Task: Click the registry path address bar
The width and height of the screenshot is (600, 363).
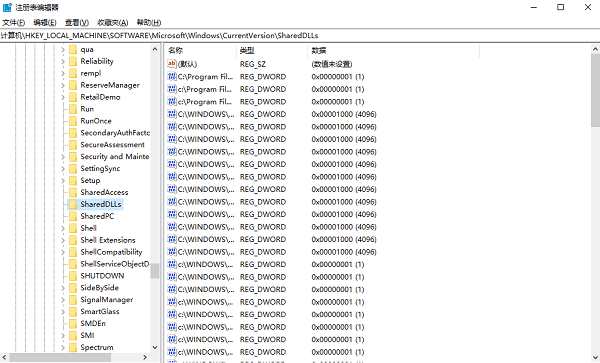Action: 300,36
